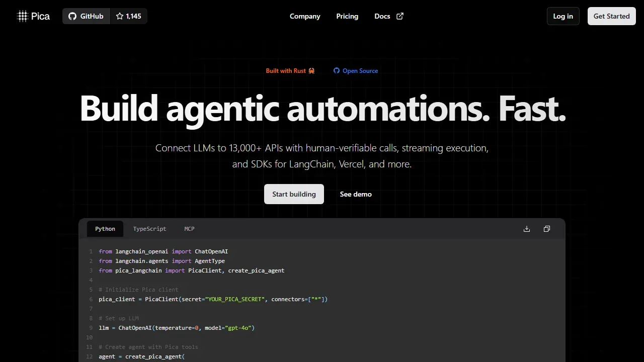644x362 pixels.
Task: Click Get Started
Action: click(x=611, y=16)
